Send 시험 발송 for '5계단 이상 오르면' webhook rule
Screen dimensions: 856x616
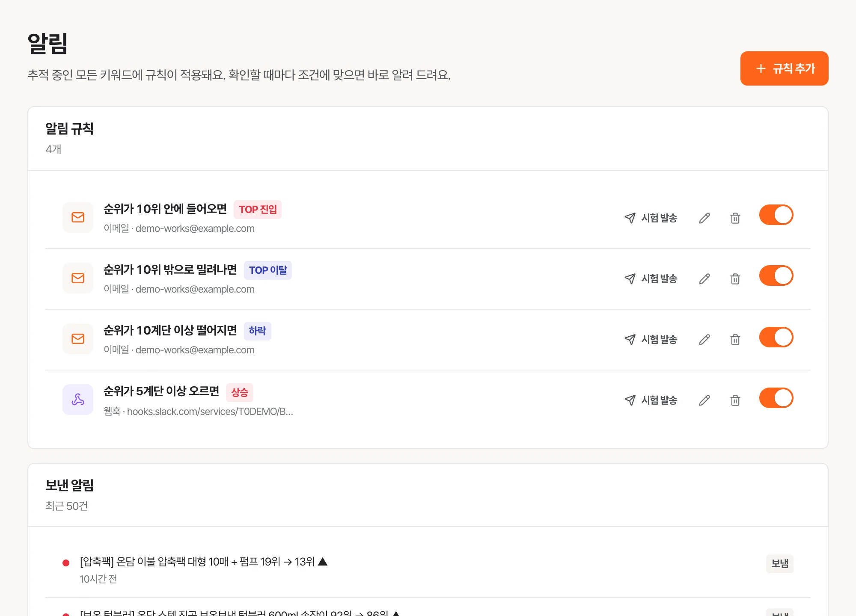(x=651, y=400)
